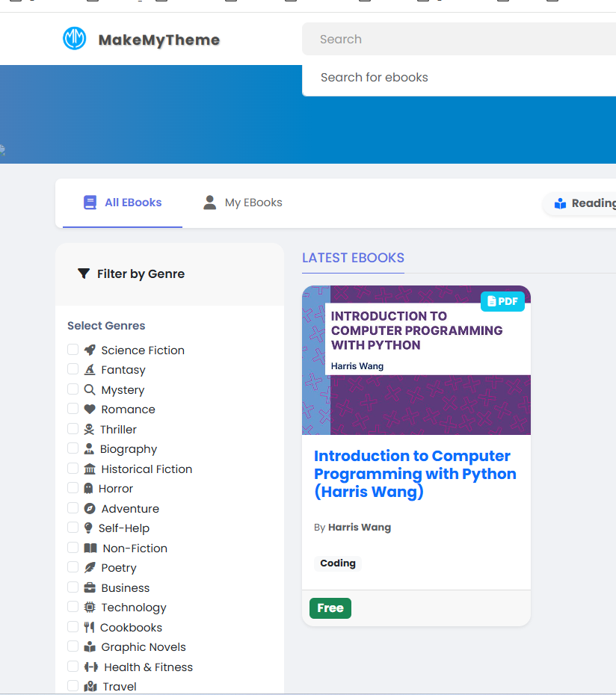Click the Filter by Genre heading
Viewport: 616px width, 695px height.
pyautogui.click(x=141, y=274)
